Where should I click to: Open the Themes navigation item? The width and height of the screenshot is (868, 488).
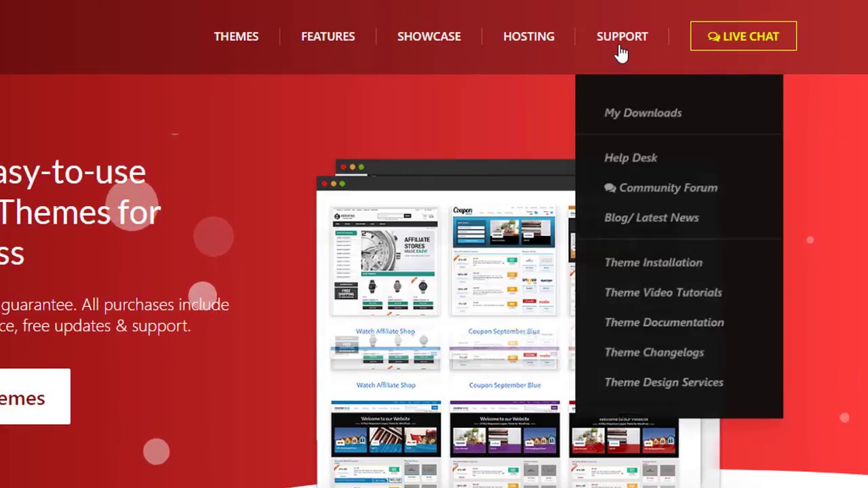[236, 37]
